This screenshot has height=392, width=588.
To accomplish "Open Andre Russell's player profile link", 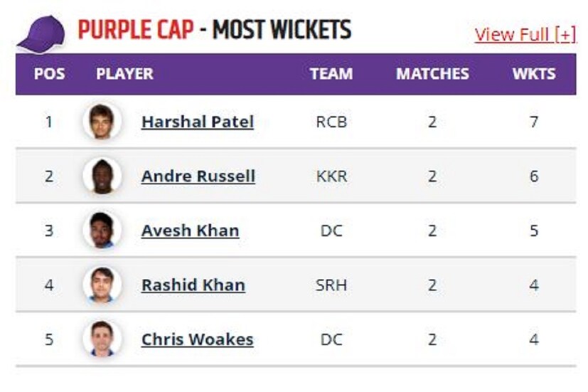I will coord(198,176).
